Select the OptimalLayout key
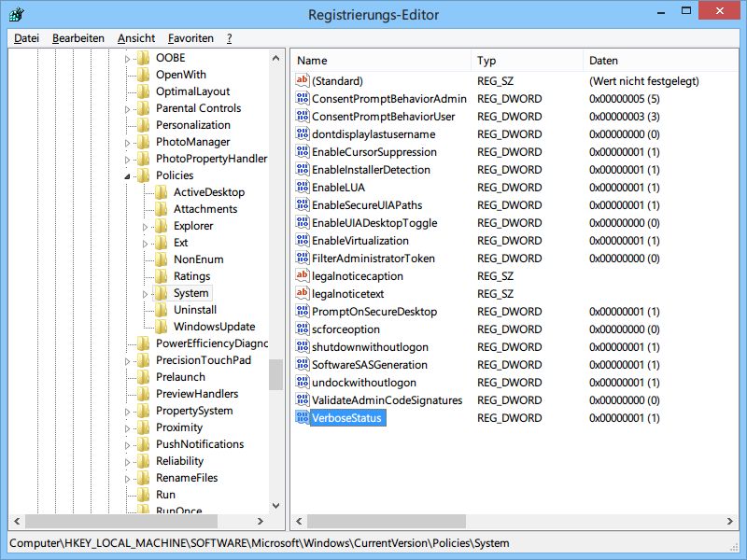This screenshot has height=560, width=747. click(x=192, y=91)
